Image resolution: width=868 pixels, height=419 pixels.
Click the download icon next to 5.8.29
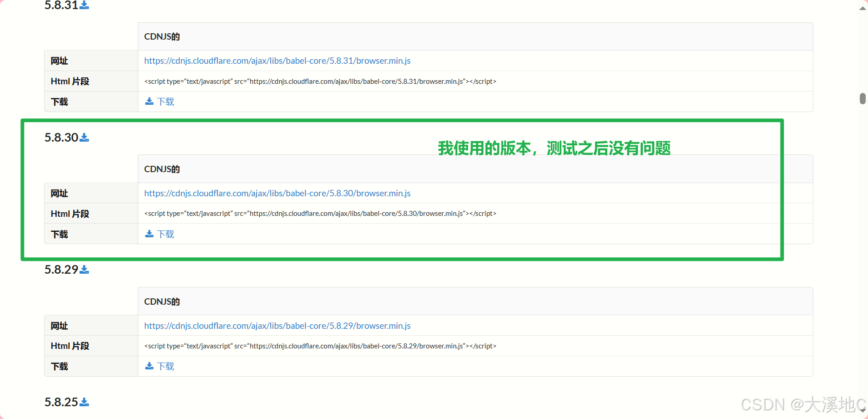85,269
